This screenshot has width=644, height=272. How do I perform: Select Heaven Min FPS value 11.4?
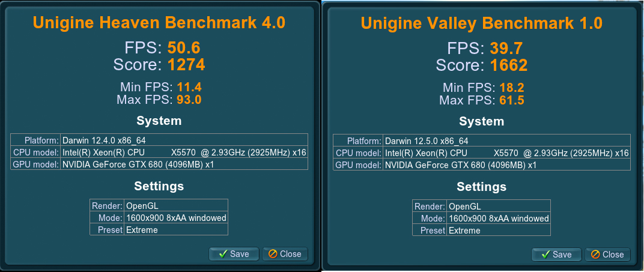click(x=189, y=87)
